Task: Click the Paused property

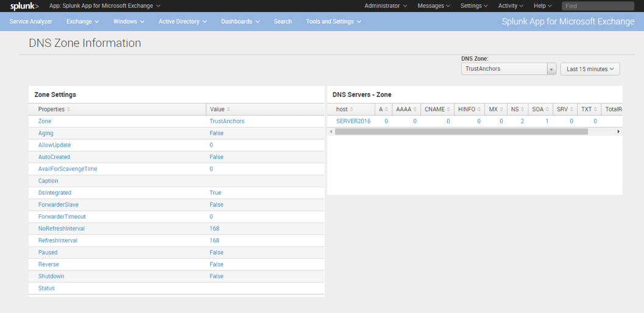Action: tap(48, 252)
